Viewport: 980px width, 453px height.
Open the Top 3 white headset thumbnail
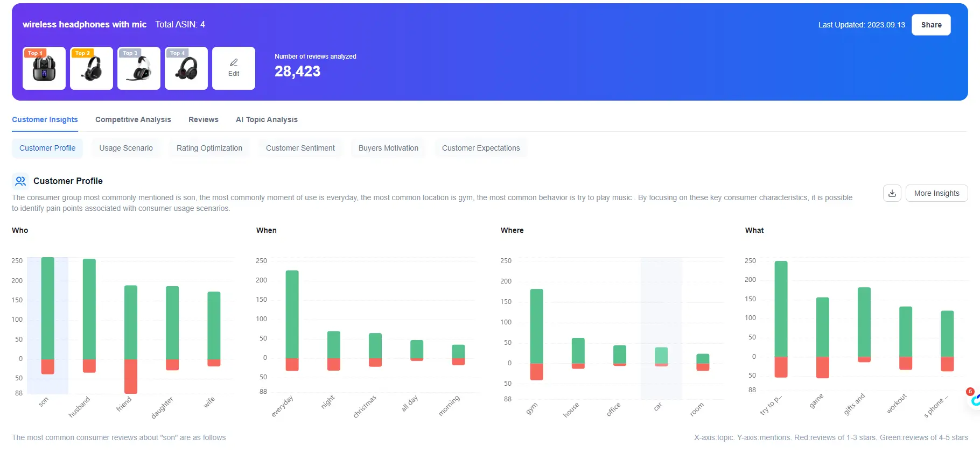click(139, 68)
